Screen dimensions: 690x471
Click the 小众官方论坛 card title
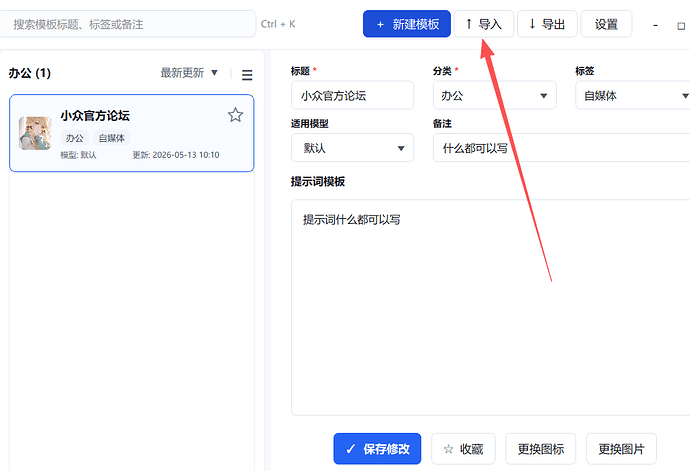tap(95, 116)
